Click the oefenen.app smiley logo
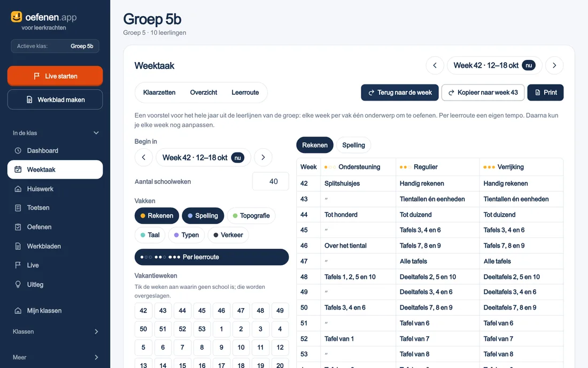 coord(17,17)
